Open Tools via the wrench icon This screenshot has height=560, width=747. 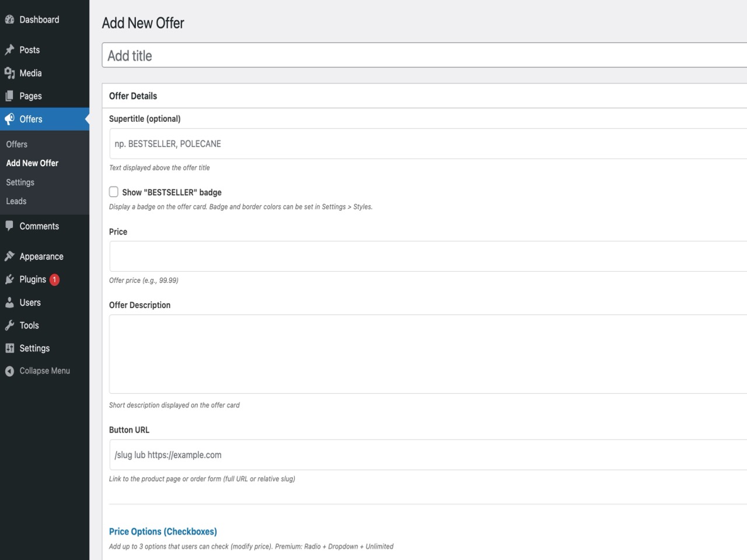coord(9,325)
